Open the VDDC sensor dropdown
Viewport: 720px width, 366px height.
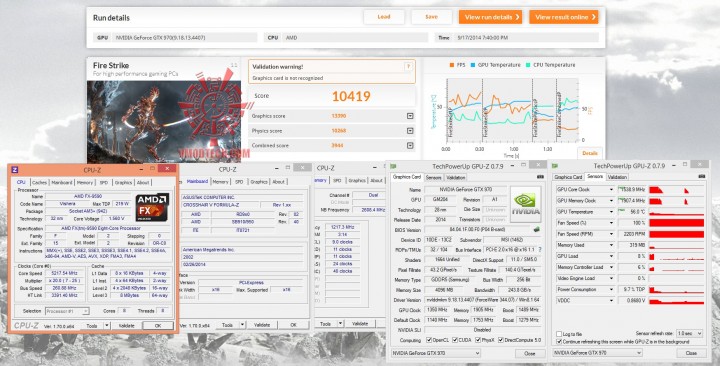click(x=611, y=300)
